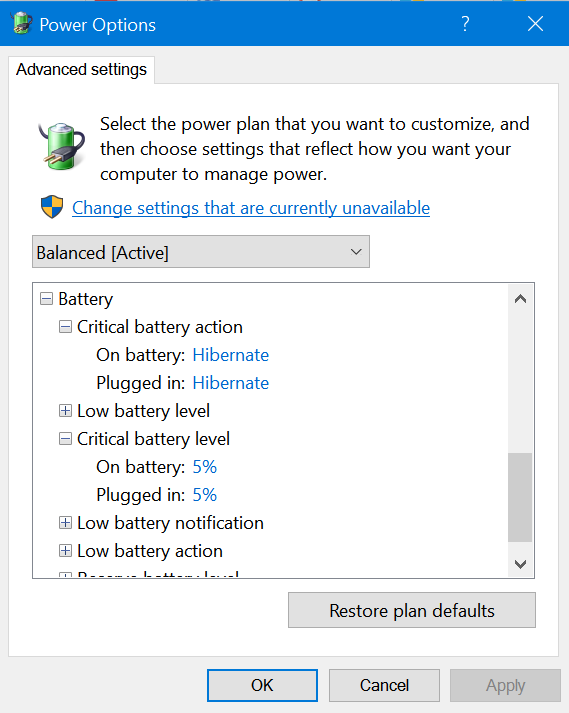Collapse the Critical battery level node
The width and height of the screenshot is (569, 713).
(x=65, y=439)
